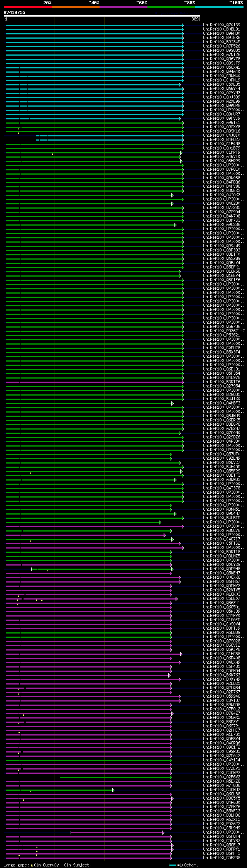The image size is (247, 868).
Task: Click the Large gaps legend text
Action: 47,865
